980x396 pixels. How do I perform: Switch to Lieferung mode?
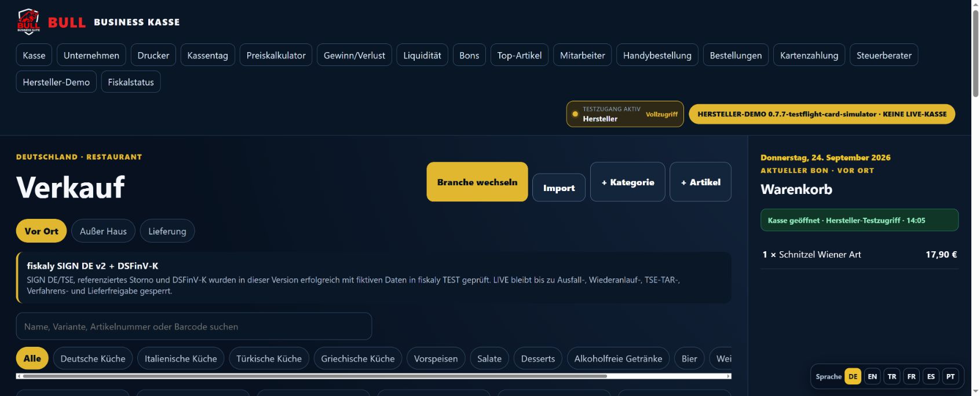pyautogui.click(x=167, y=231)
